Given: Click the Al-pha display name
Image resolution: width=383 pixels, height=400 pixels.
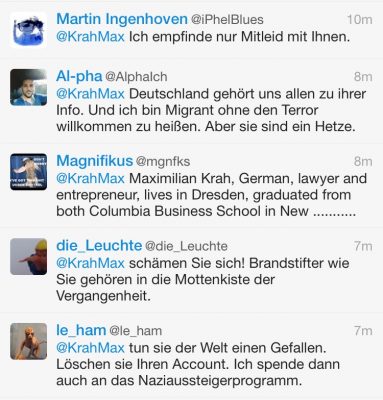Looking at the screenshot, I should click(79, 77).
